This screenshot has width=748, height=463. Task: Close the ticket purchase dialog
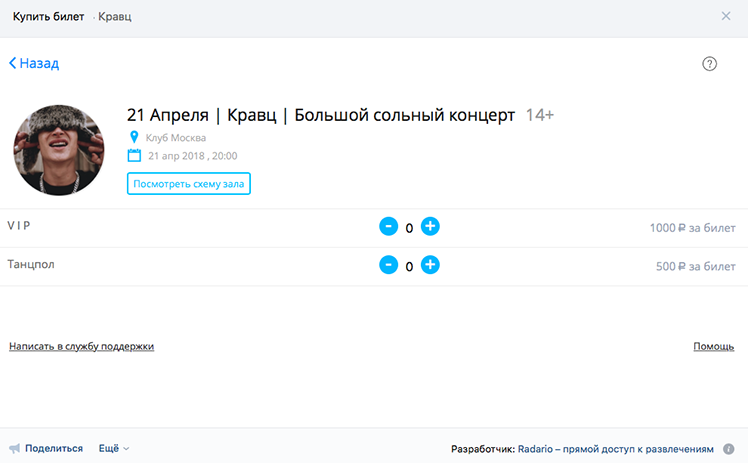pyautogui.click(x=726, y=16)
